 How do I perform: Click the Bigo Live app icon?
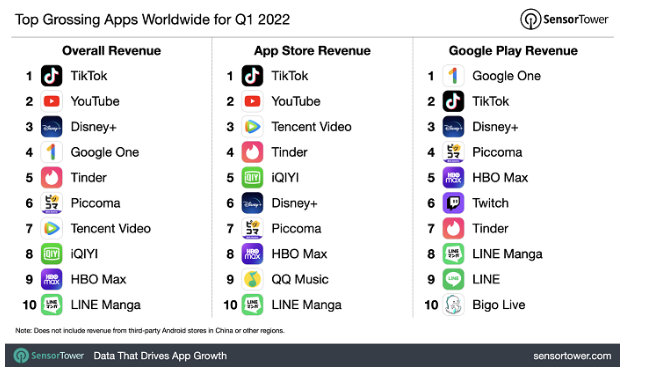click(x=453, y=304)
